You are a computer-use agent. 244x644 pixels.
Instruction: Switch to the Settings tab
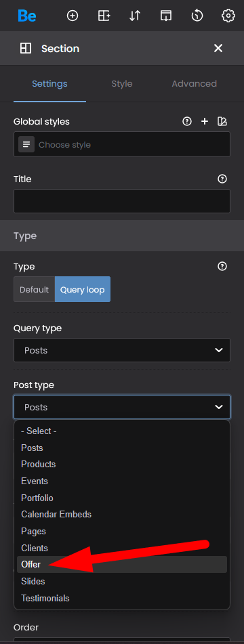(49, 84)
